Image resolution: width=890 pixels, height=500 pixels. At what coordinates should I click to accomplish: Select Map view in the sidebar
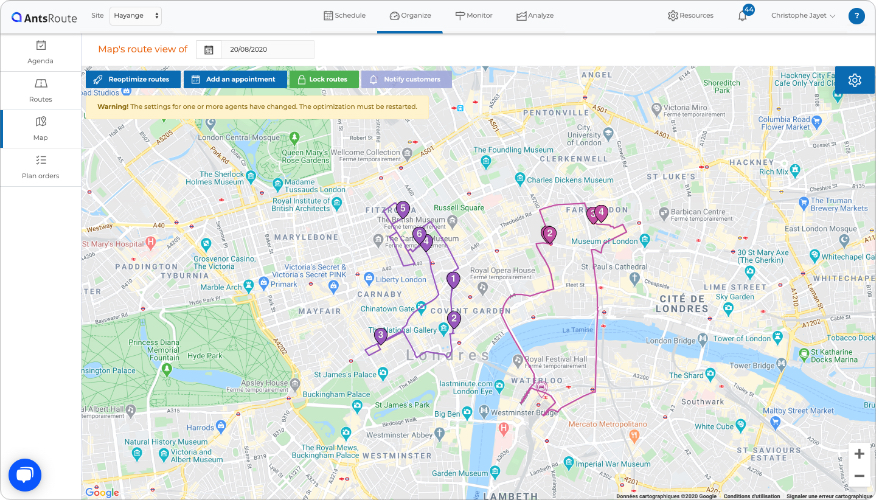pos(40,129)
